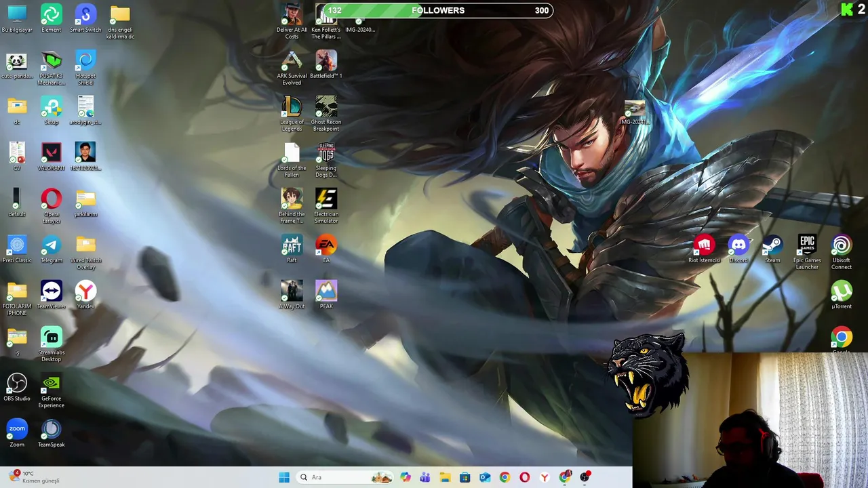Open the weather widget showing 10°C

tap(34, 477)
